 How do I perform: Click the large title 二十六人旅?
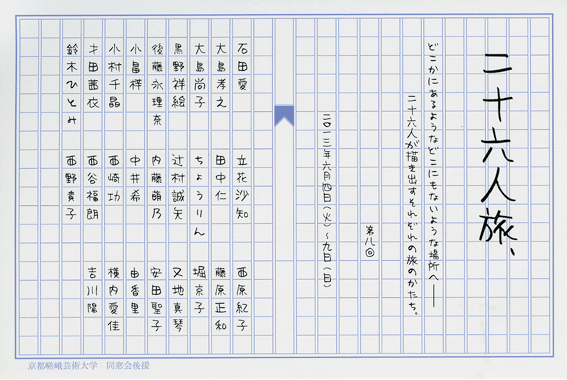(x=499, y=155)
